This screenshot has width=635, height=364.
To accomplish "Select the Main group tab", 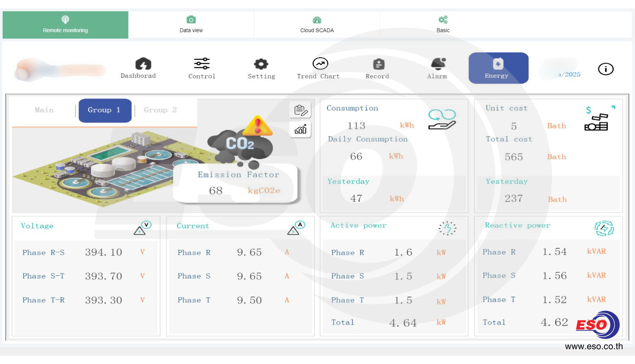I will 44,110.
